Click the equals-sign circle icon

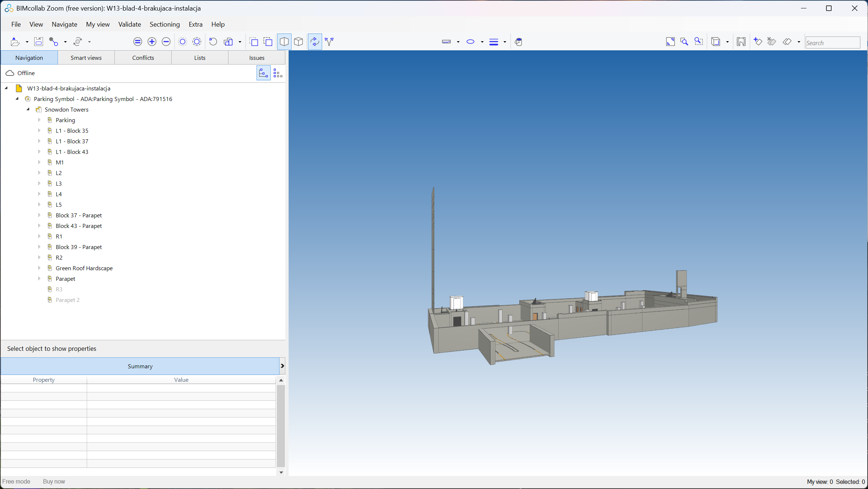coord(138,42)
